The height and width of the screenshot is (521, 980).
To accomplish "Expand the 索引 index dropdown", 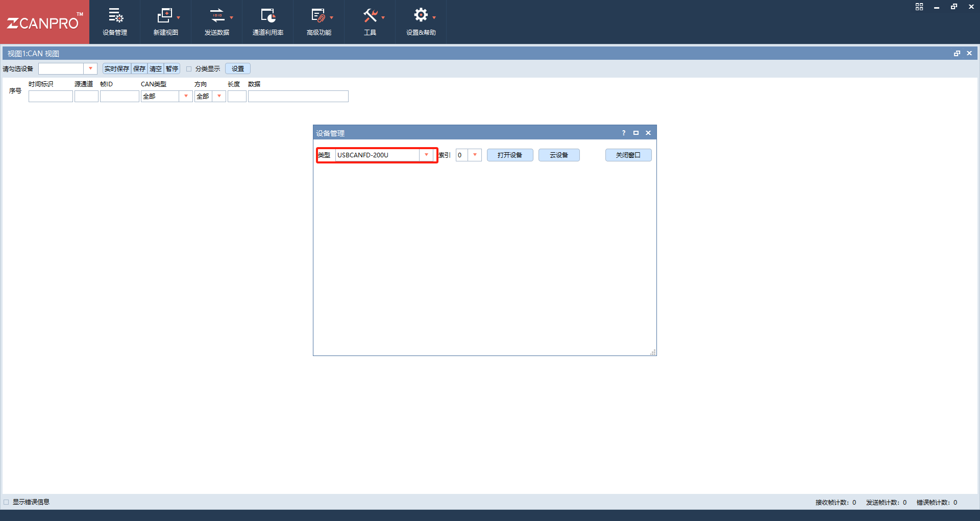I will pyautogui.click(x=475, y=155).
